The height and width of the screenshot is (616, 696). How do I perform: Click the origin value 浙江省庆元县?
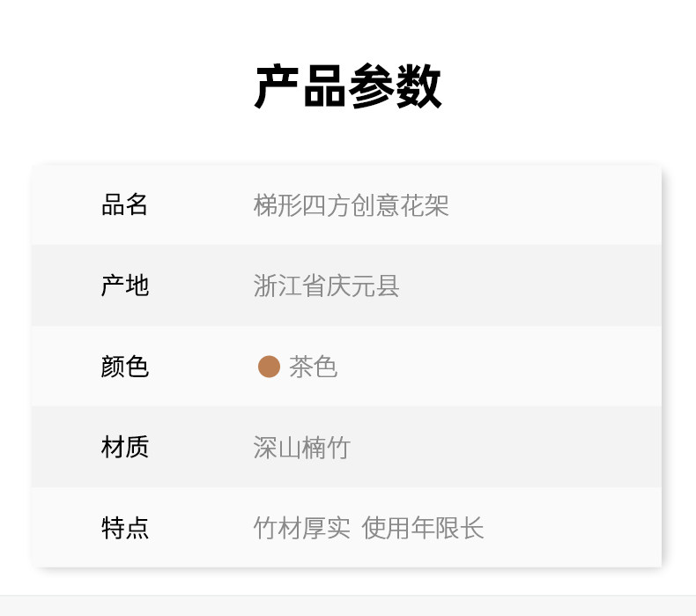click(326, 286)
